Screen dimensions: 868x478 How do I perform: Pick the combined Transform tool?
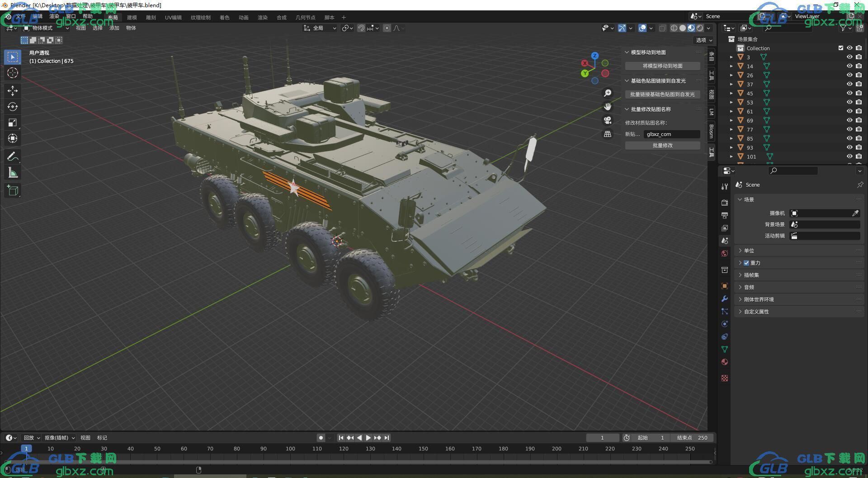click(x=13, y=138)
